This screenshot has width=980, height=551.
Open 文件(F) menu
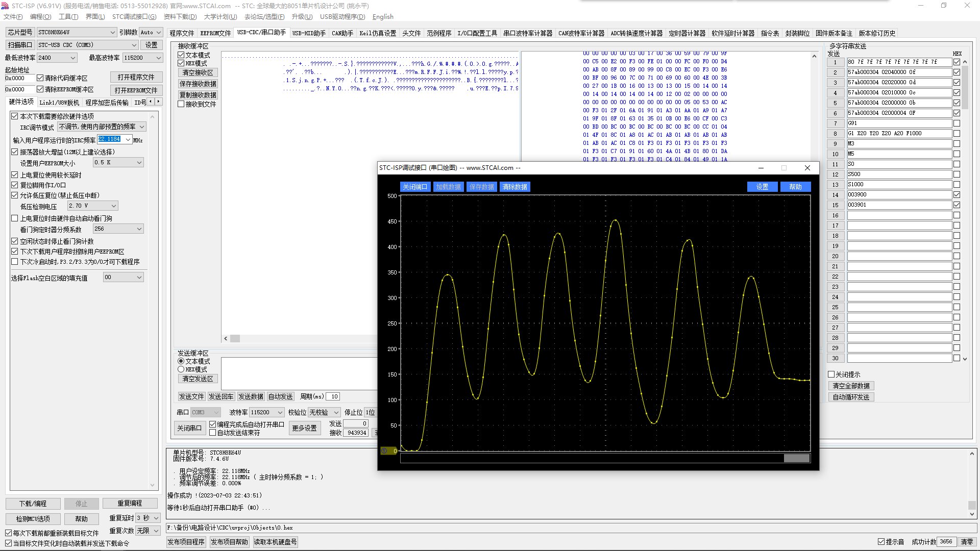click(13, 17)
